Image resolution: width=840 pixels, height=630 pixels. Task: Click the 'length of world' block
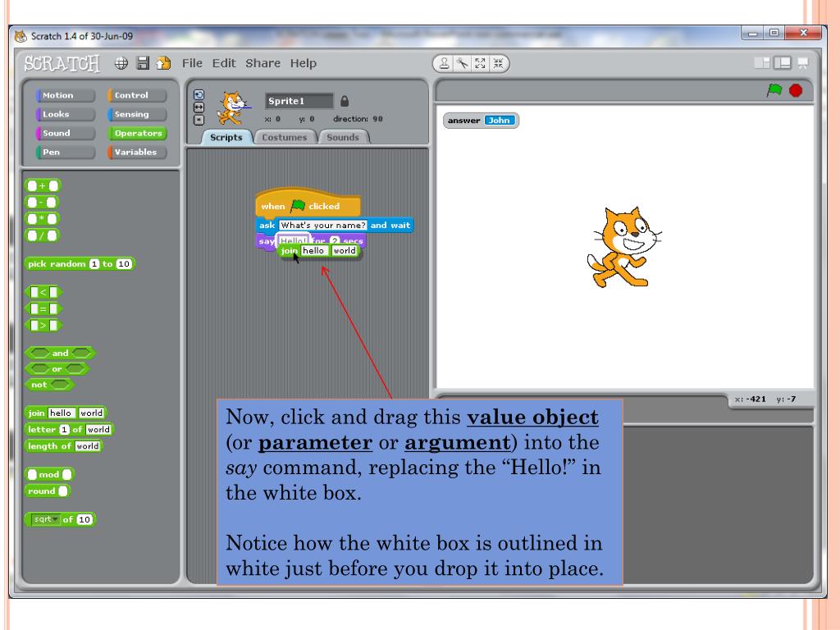coord(64,446)
